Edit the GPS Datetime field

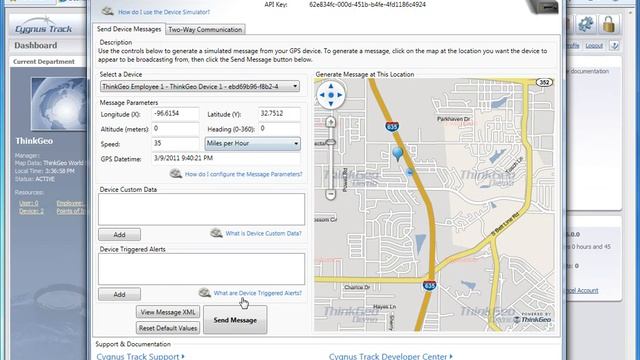[x=226, y=158]
